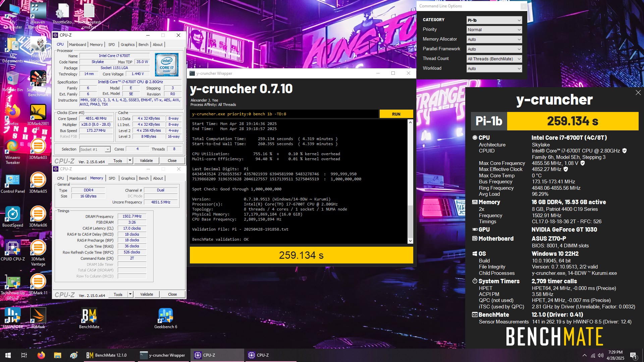This screenshot has height=362, width=644.
Task: Show hidden system tray icons
Action: pos(585,355)
